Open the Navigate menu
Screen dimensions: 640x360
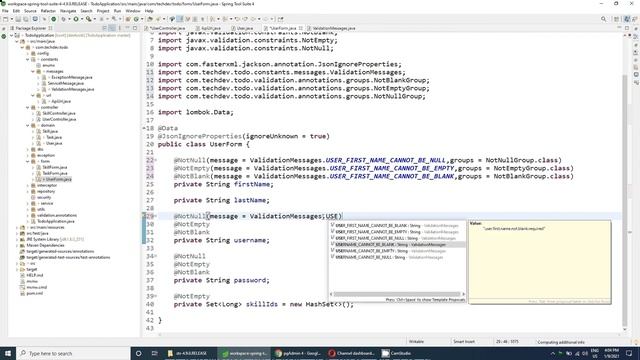pos(68,11)
